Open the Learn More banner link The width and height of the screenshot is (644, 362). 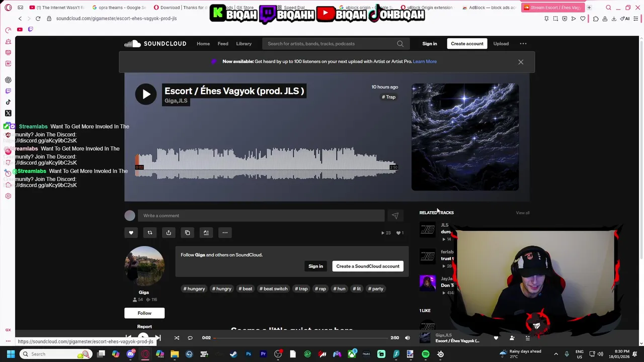425,61
